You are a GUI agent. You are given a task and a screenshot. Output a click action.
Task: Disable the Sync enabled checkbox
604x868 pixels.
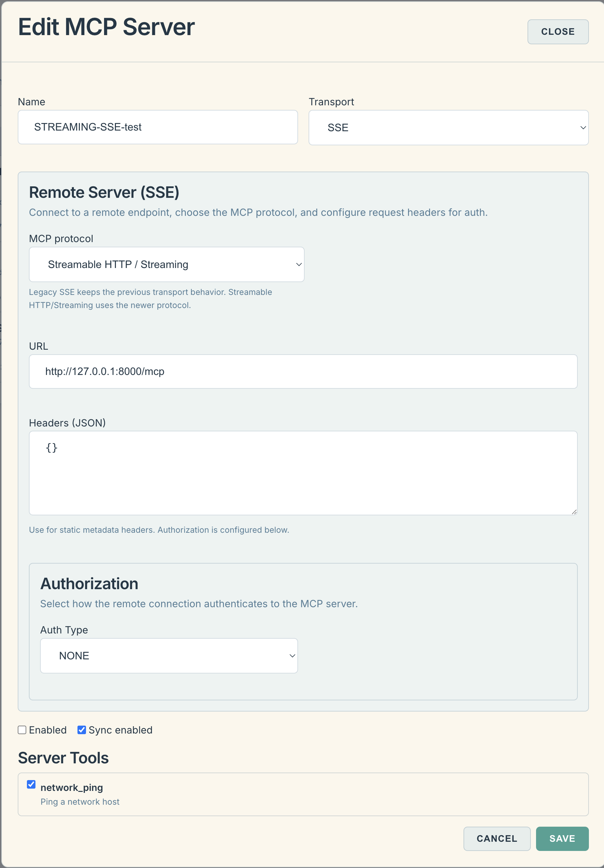pyautogui.click(x=81, y=730)
